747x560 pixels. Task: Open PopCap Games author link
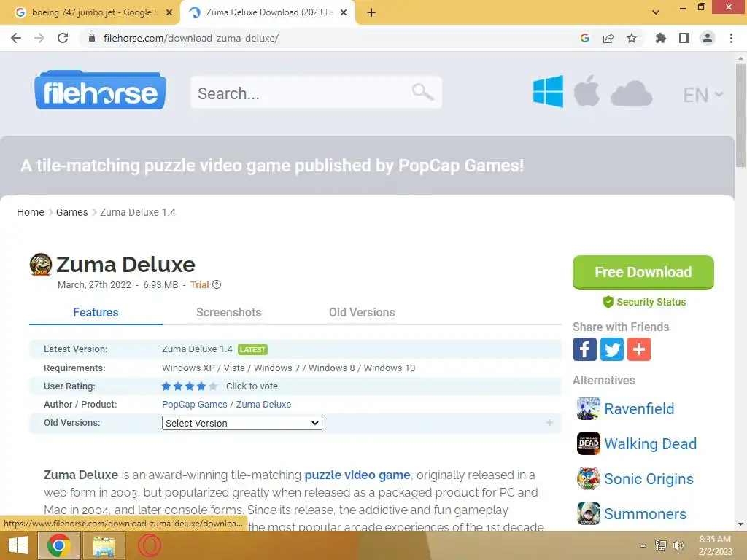click(x=194, y=404)
